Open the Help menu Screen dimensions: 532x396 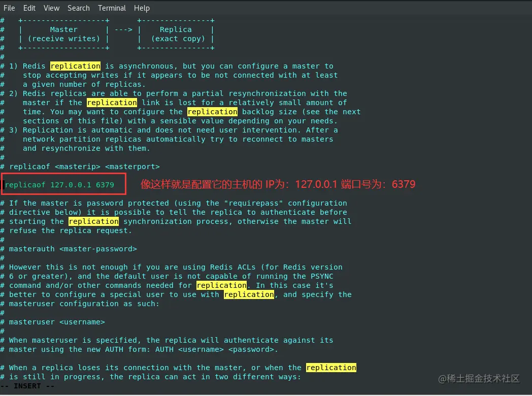(142, 8)
